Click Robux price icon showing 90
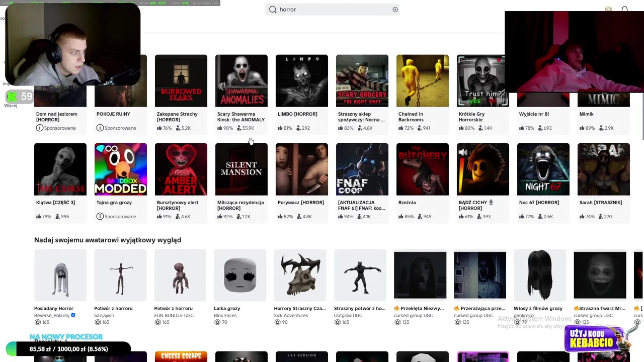The image size is (644, 362). (x=277, y=322)
